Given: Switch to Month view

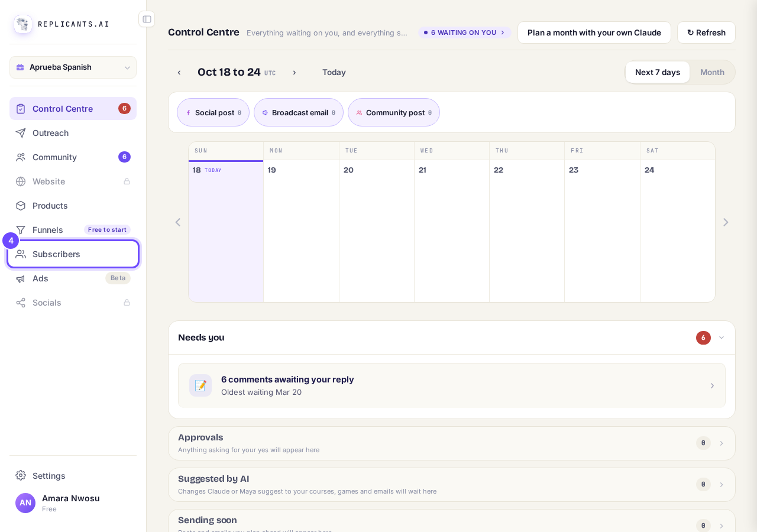Looking at the screenshot, I should [712, 72].
